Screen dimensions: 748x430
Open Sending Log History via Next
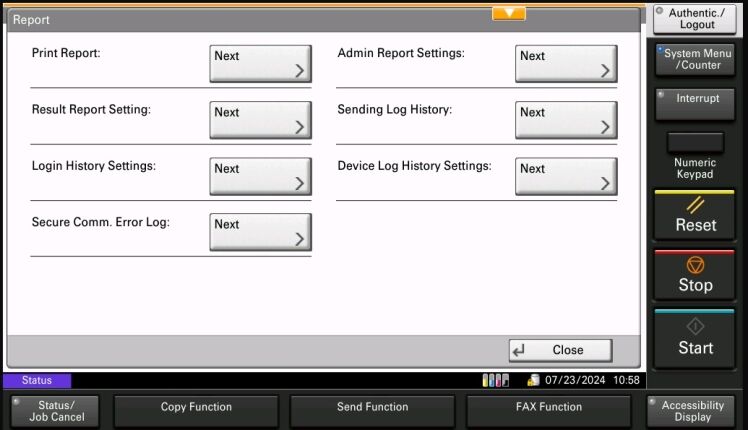click(x=566, y=120)
